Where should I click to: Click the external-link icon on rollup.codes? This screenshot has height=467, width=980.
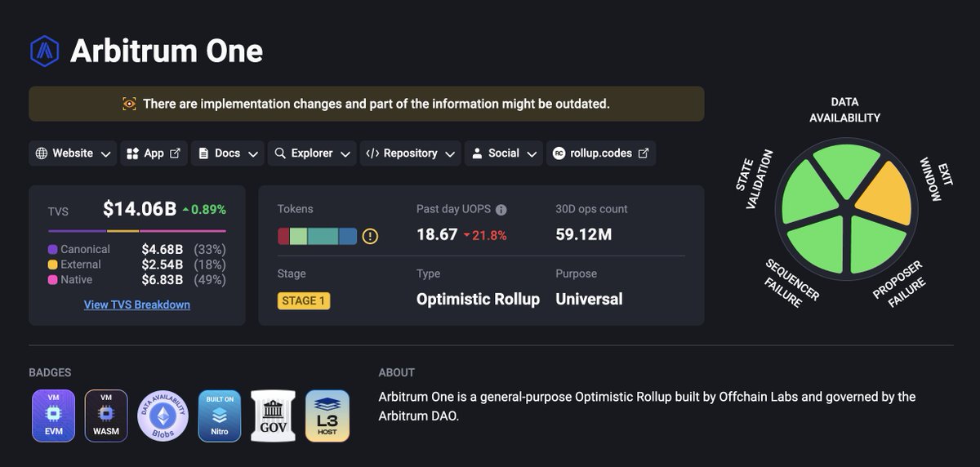644,153
